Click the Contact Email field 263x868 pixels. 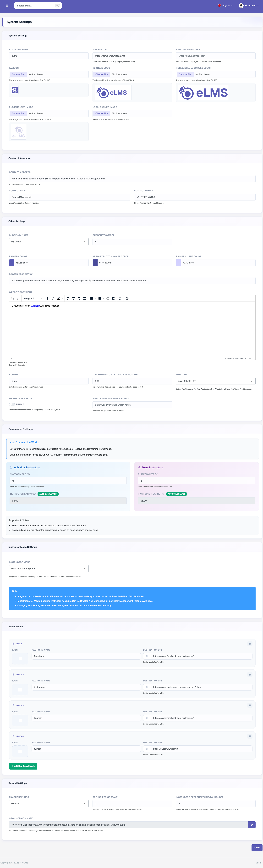coord(70,197)
